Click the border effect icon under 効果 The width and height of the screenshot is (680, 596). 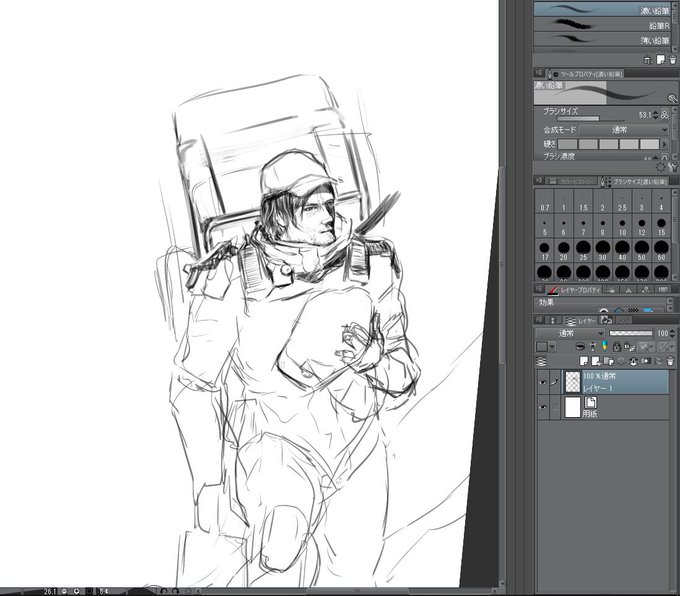pyautogui.click(x=603, y=310)
